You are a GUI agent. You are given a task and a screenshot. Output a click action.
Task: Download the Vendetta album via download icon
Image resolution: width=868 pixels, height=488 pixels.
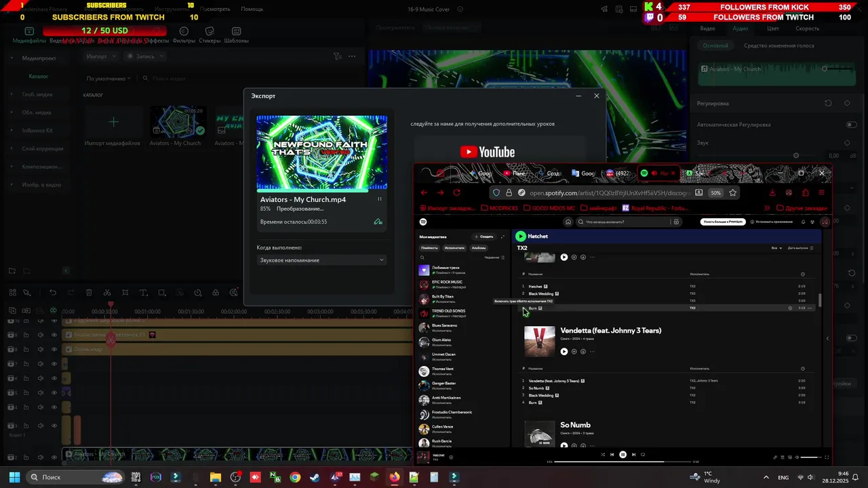click(583, 351)
